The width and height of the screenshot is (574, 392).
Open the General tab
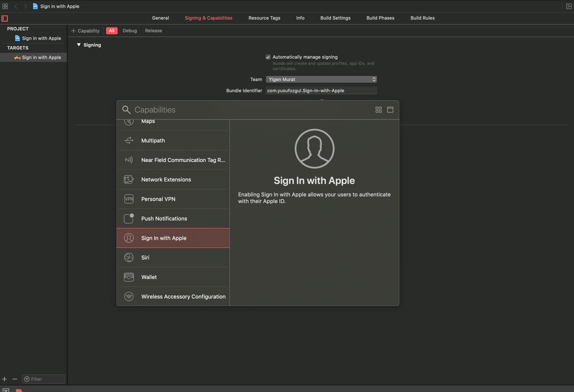tap(160, 18)
